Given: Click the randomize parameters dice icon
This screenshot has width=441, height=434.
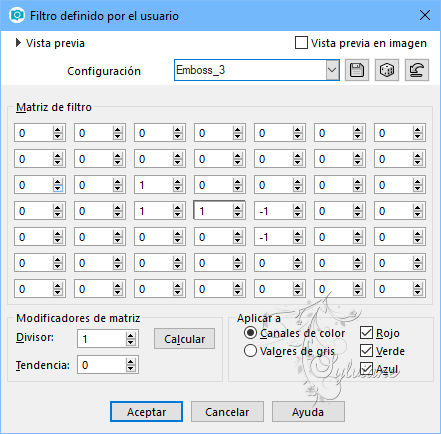Looking at the screenshot, I should pos(387,70).
